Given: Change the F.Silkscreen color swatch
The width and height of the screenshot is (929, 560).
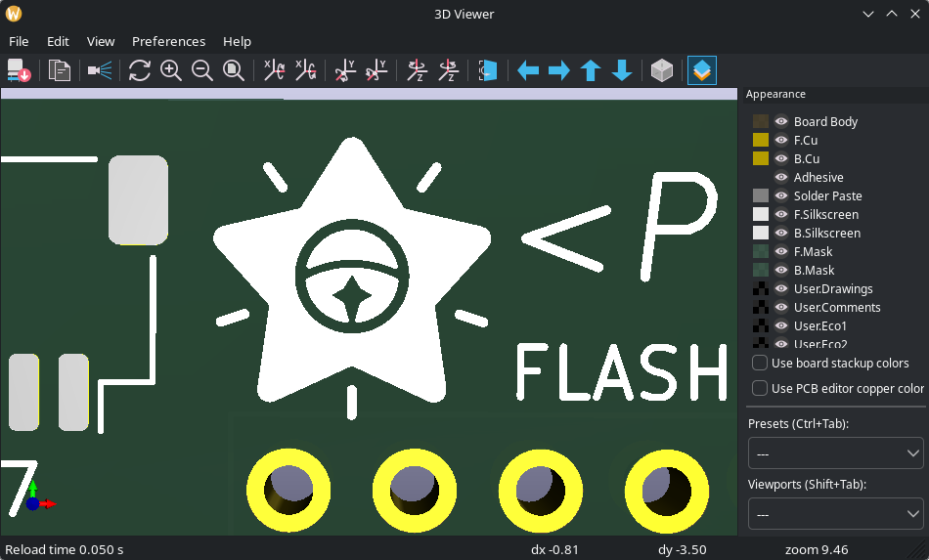Looking at the screenshot, I should 760,214.
